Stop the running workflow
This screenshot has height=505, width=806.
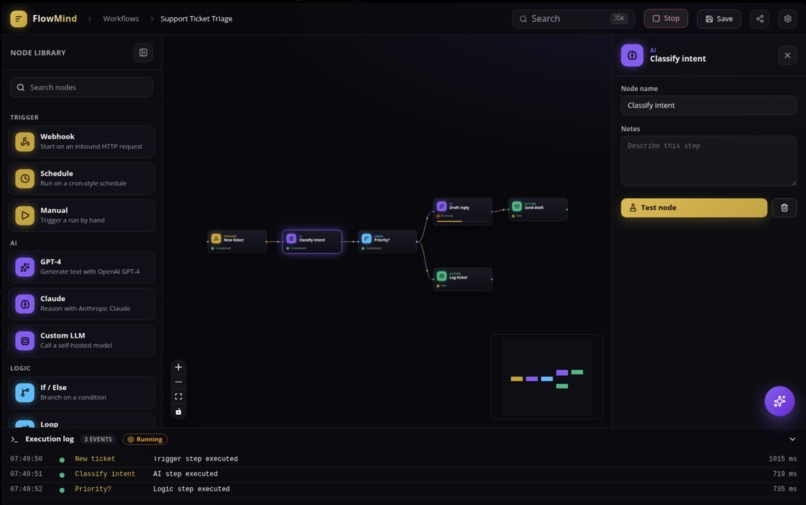pyautogui.click(x=666, y=19)
